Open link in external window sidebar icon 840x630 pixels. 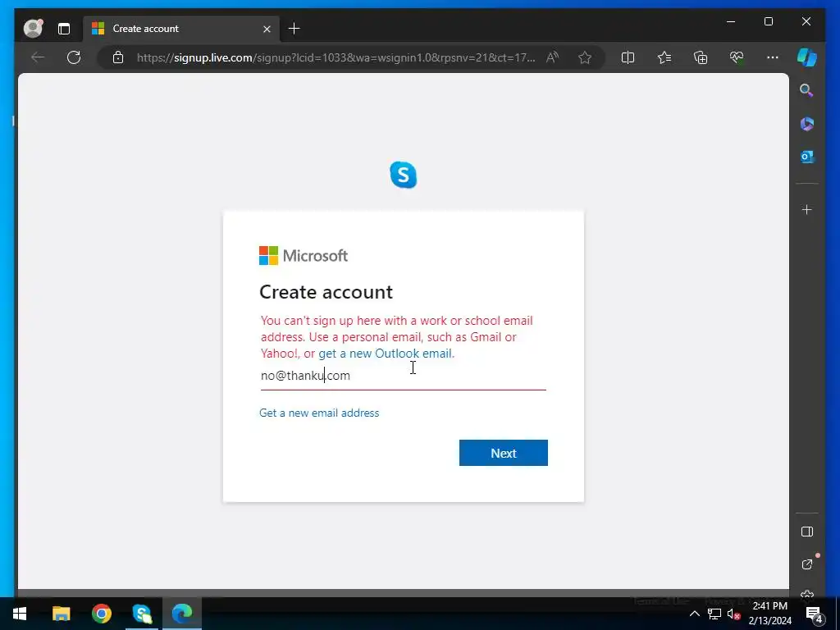(x=807, y=564)
